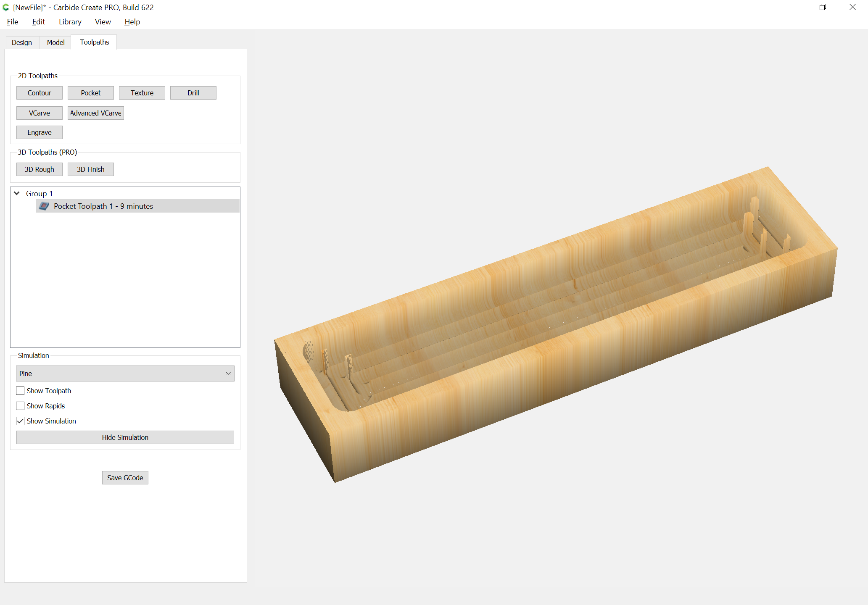Viewport: 868px width, 605px height.
Task: Switch to the Design tab
Action: pos(22,42)
